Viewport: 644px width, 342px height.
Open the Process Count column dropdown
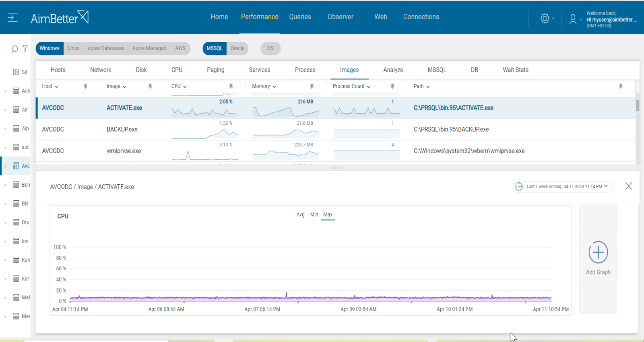pyautogui.click(x=369, y=87)
